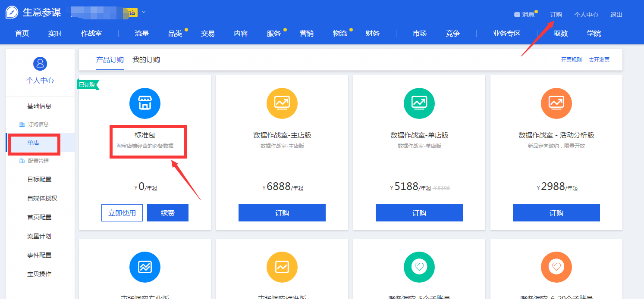Switch to the 我的订购 tab
The image size is (644, 299).
point(147,60)
